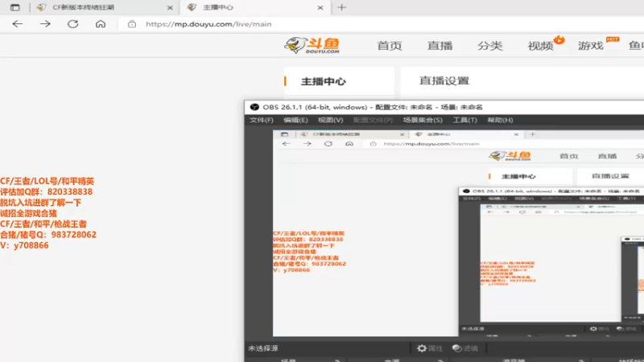Click the browser forward arrow

point(45,24)
